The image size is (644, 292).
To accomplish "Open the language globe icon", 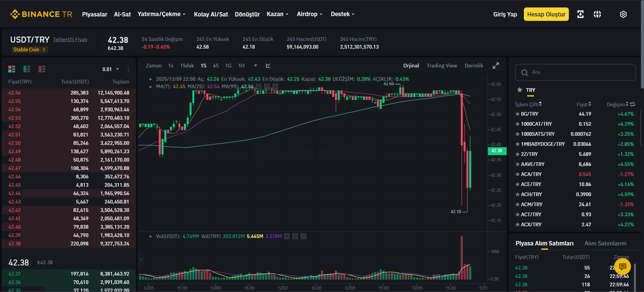I will pyautogui.click(x=597, y=14).
